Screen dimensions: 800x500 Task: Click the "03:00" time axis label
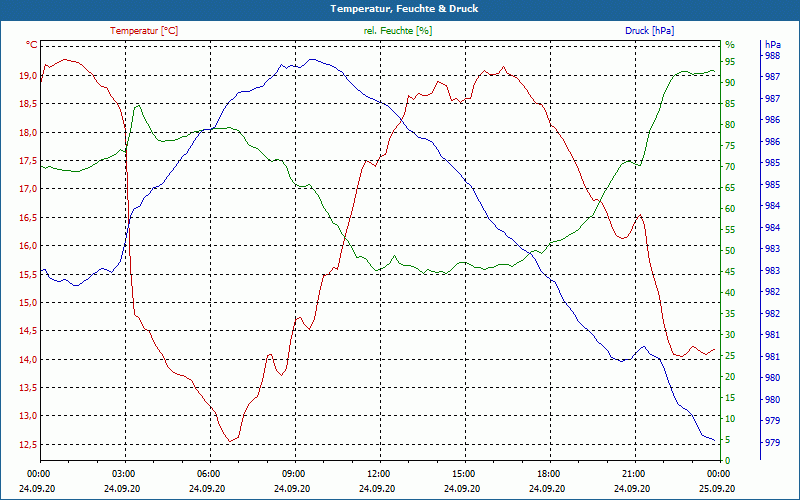click(122, 474)
